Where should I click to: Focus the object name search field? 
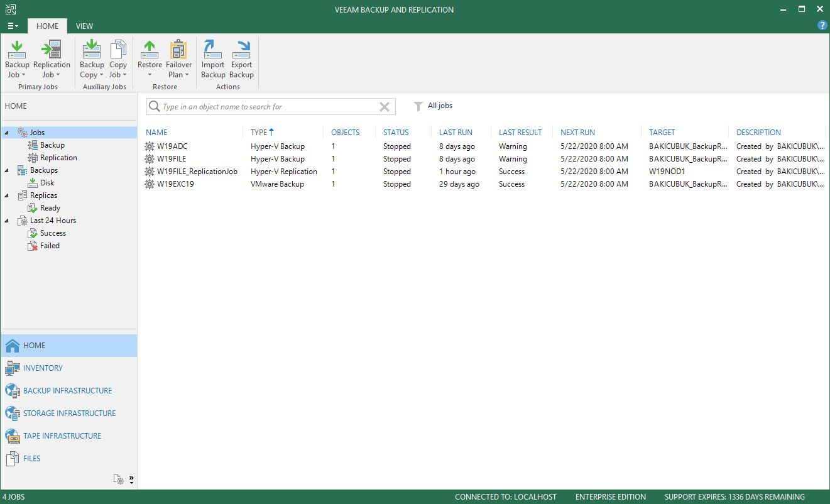(270, 107)
